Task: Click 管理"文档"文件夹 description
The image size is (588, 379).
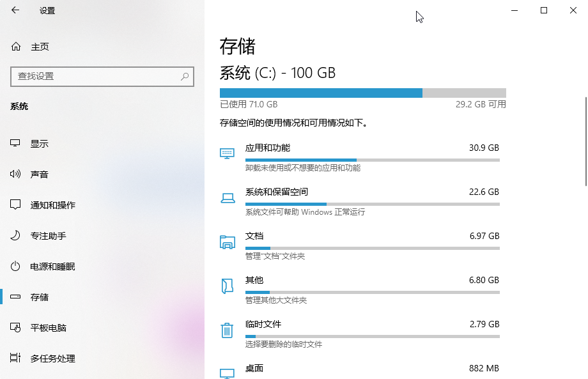Action: tap(275, 256)
